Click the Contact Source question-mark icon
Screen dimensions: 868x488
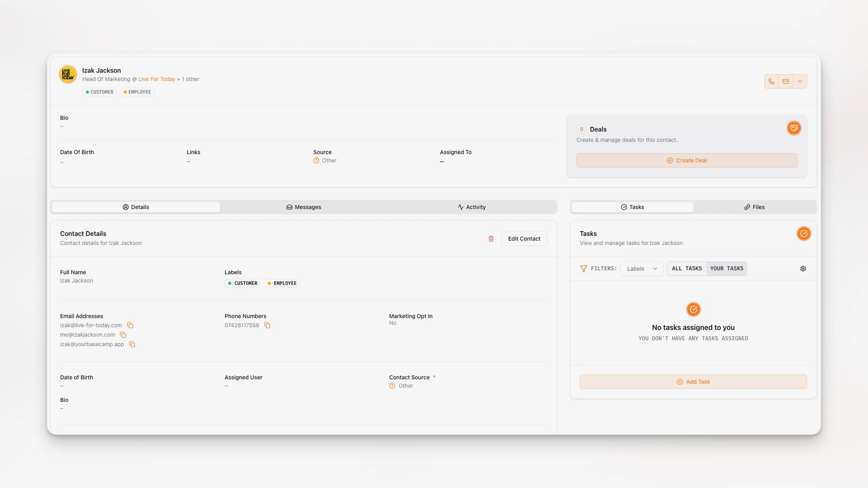click(x=392, y=386)
